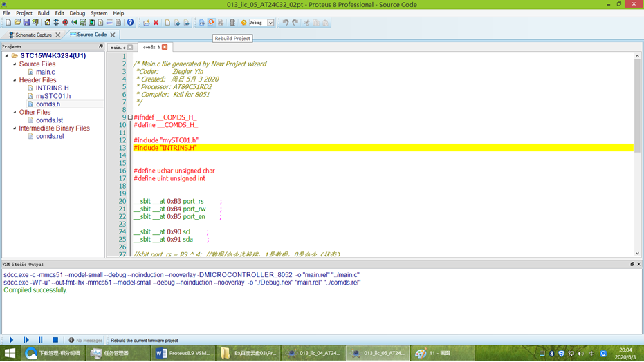This screenshot has width=644, height=362.
Task: Open the Project Notes toolbar icon
Action: 118,23
